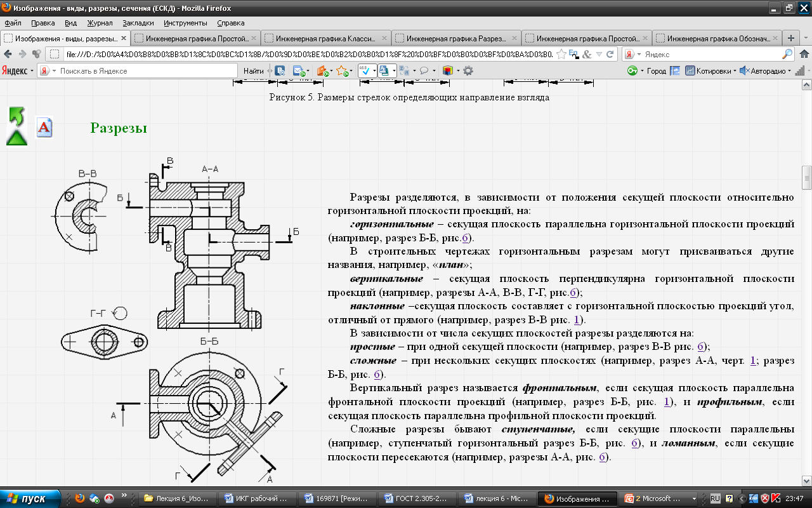Click link 1 after разрез А-А, черт.
This screenshot has width=812, height=508.
752,361
